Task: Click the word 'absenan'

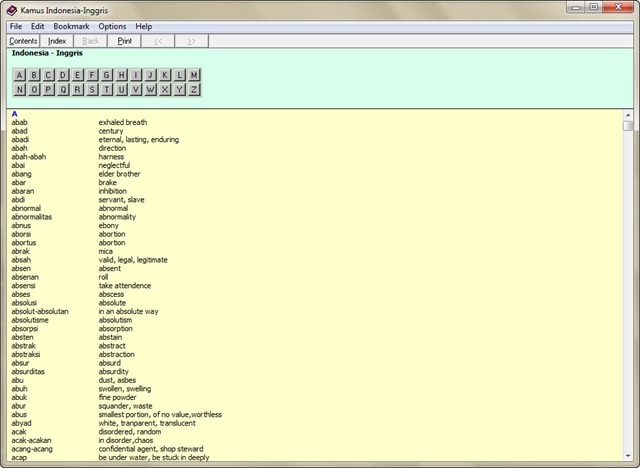Action: pos(25,277)
